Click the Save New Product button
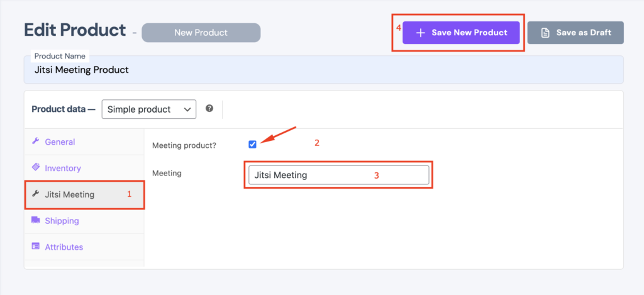 461,33
